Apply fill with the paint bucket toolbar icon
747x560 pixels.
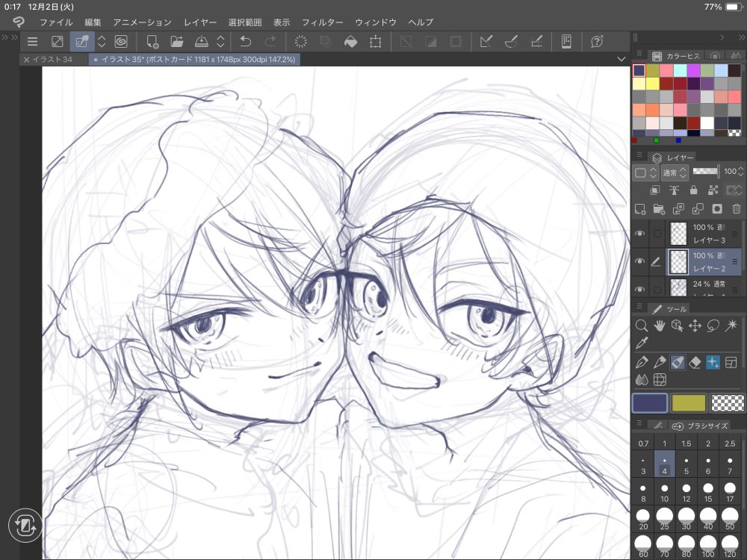(x=350, y=42)
